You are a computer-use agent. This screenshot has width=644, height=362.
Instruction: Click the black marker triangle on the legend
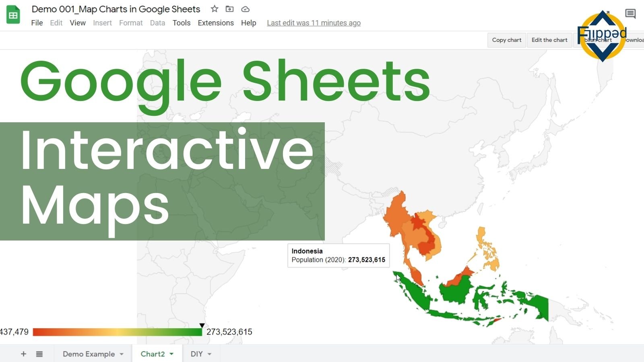pos(202,325)
